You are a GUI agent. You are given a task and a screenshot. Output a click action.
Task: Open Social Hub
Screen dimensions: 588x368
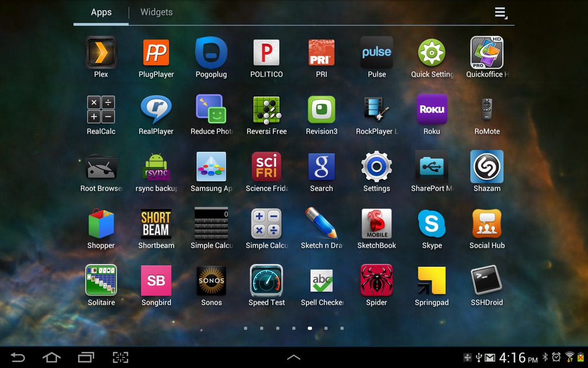pos(487,224)
